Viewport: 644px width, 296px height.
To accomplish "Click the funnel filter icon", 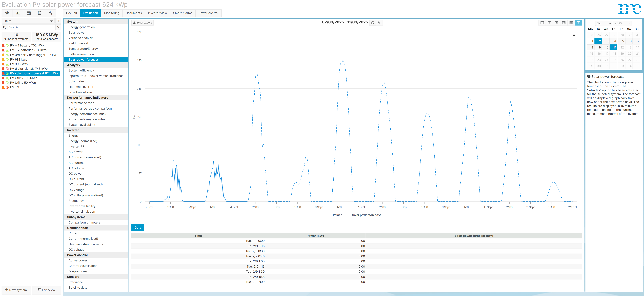I will 58,21.
